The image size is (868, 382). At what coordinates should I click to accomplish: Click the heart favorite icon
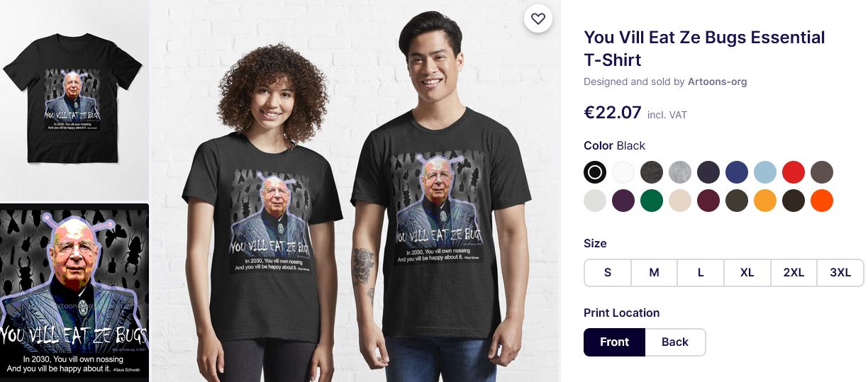538,19
